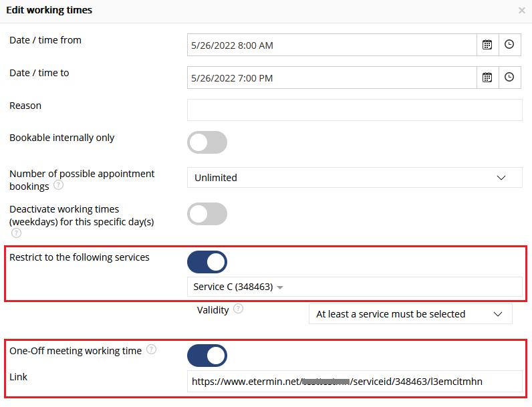Show help for One-Off meeting working time
Screen dimensions: 532x407
(151, 350)
